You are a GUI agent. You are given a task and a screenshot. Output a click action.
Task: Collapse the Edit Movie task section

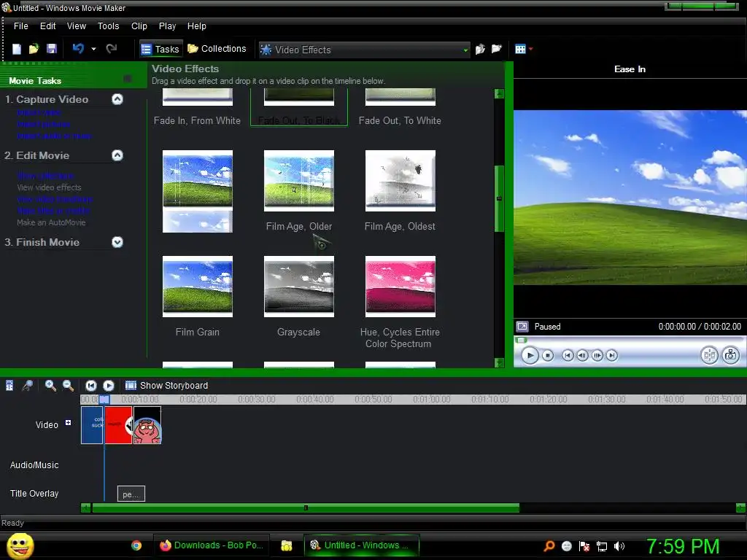point(117,155)
